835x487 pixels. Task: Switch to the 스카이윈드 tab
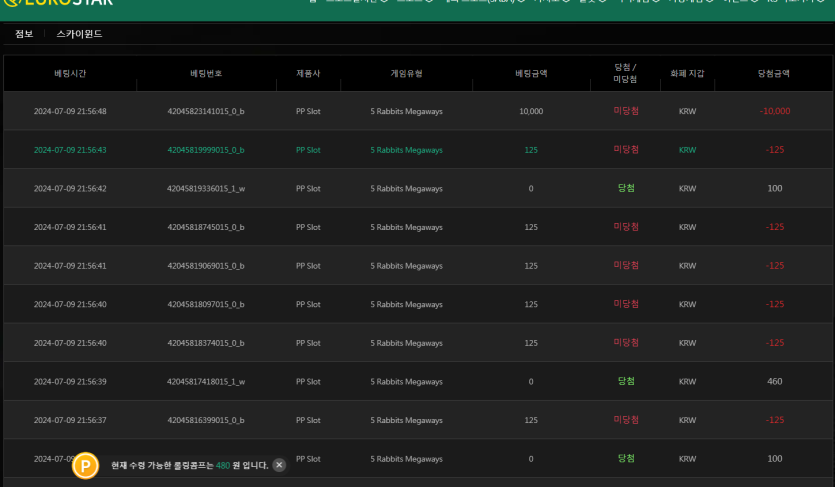tap(79, 34)
